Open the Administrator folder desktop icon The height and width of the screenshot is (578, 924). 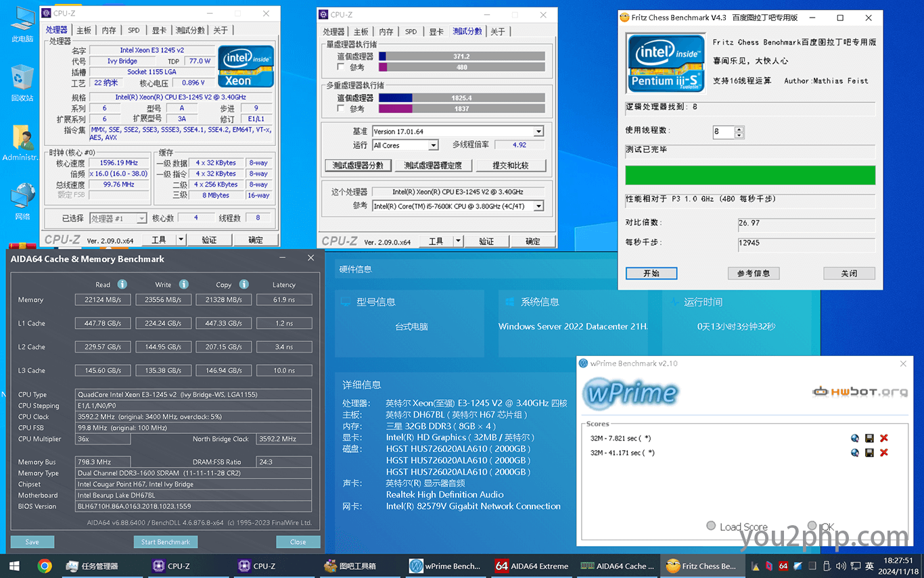pyautogui.click(x=22, y=142)
